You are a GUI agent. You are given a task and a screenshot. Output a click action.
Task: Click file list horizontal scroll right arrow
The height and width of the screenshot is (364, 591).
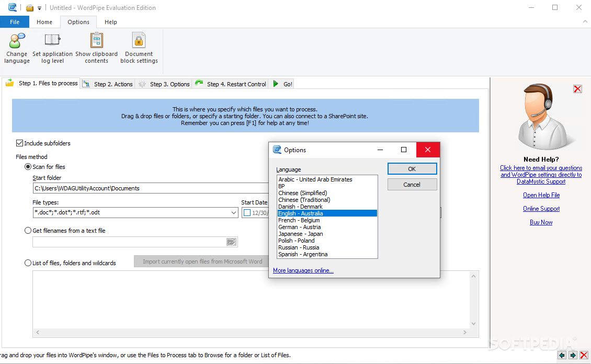point(465,332)
